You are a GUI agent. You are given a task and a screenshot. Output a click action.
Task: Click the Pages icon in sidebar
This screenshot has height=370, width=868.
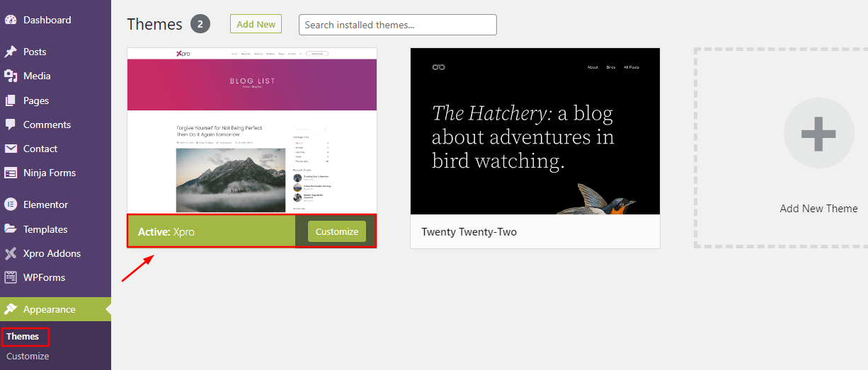click(11, 100)
